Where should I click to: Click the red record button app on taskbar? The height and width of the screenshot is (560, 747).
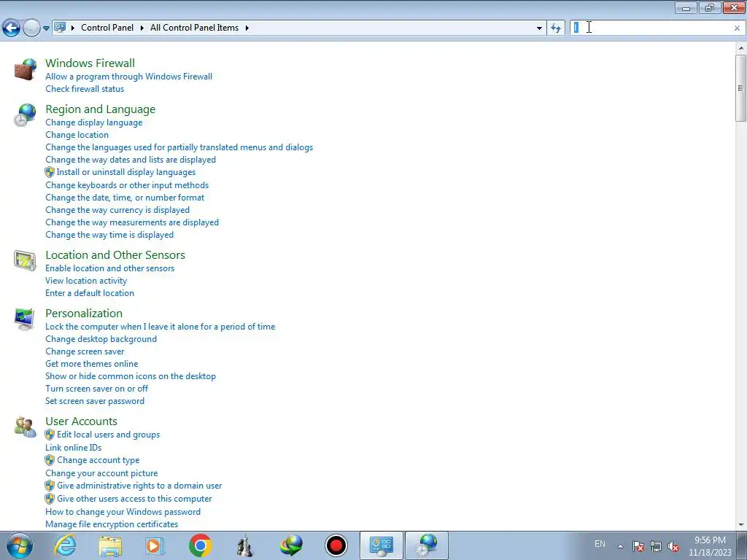click(x=336, y=545)
